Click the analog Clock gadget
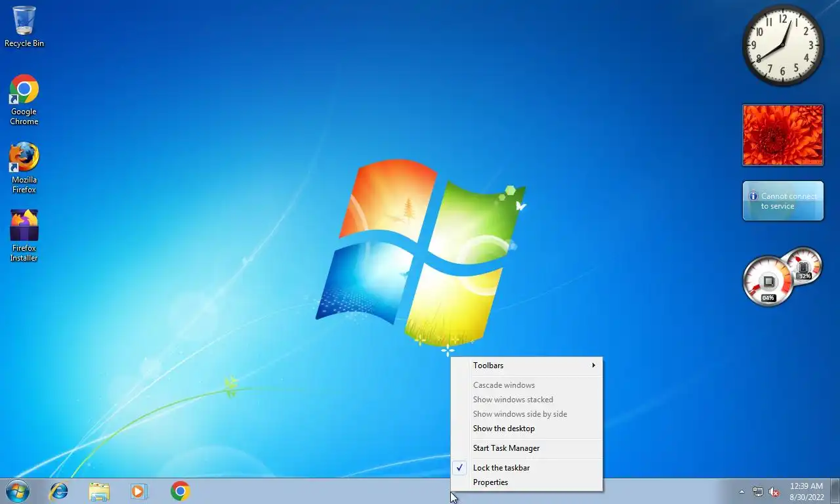The width and height of the screenshot is (840, 504). click(x=783, y=45)
